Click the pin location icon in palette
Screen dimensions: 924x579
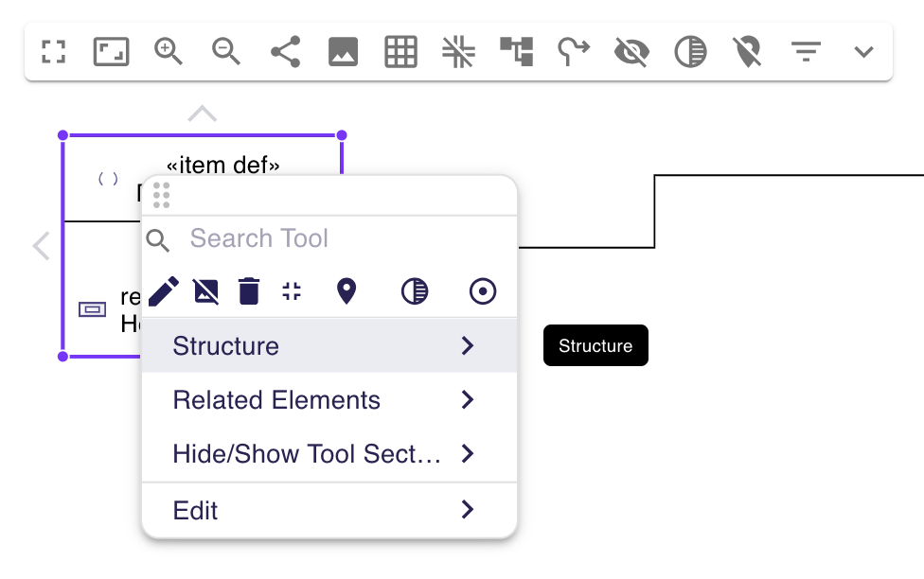[x=346, y=291]
